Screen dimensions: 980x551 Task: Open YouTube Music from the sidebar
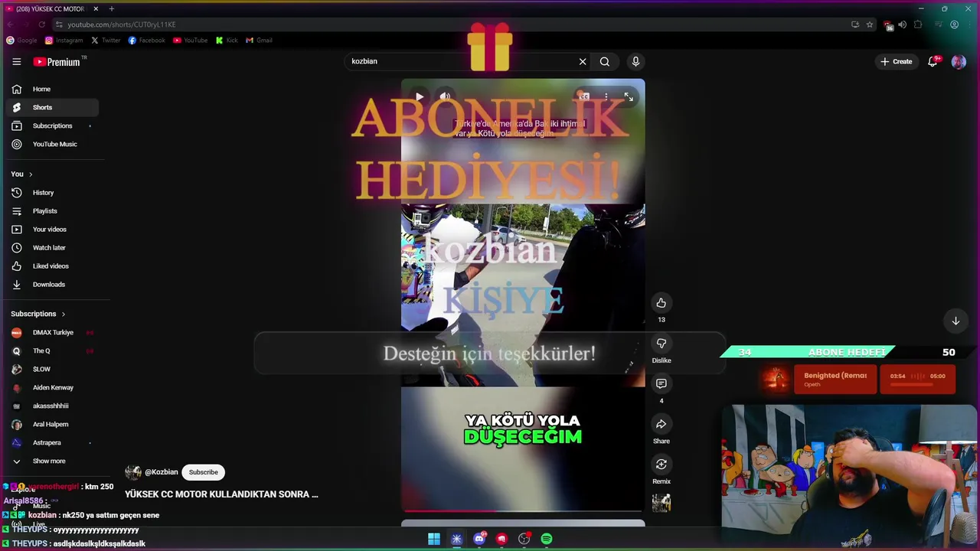point(51,144)
